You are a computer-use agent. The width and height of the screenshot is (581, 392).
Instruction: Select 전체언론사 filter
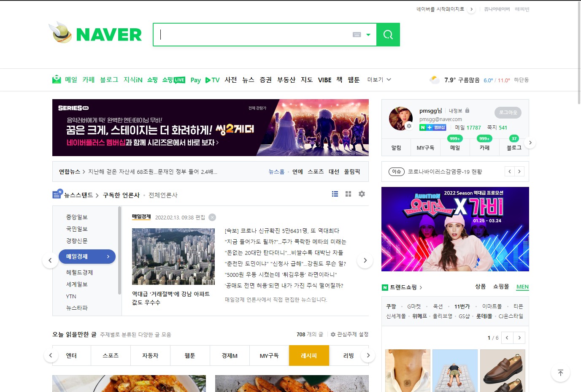pyautogui.click(x=163, y=195)
